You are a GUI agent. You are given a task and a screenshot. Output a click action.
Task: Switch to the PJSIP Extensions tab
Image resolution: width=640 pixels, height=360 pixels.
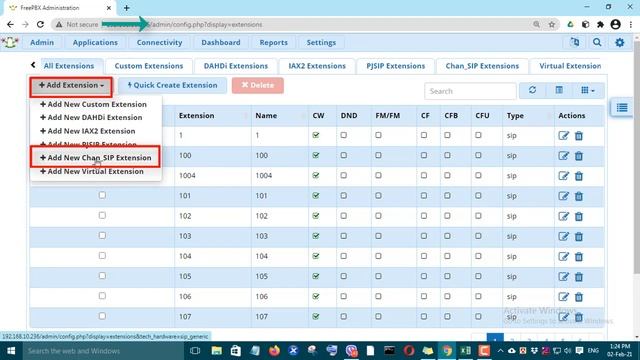tap(396, 66)
